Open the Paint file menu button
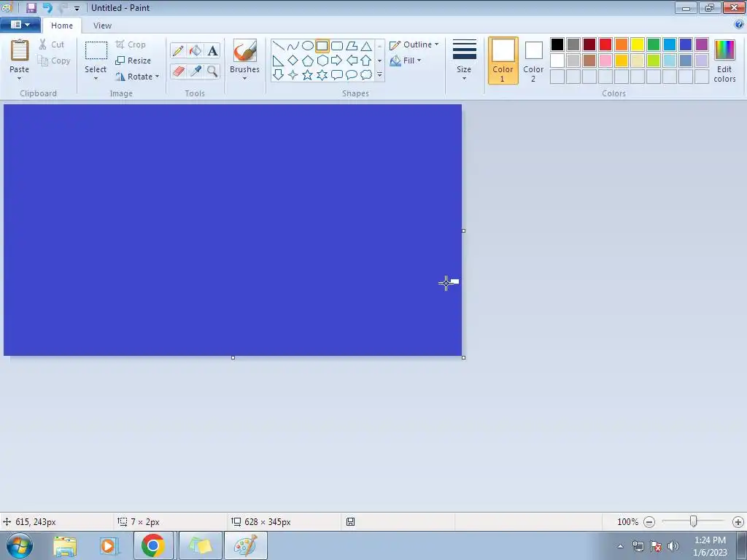747x560 pixels. [x=20, y=25]
